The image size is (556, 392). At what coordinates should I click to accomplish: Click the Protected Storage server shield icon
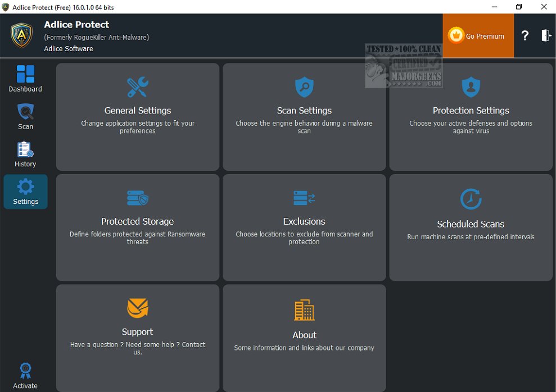click(138, 198)
